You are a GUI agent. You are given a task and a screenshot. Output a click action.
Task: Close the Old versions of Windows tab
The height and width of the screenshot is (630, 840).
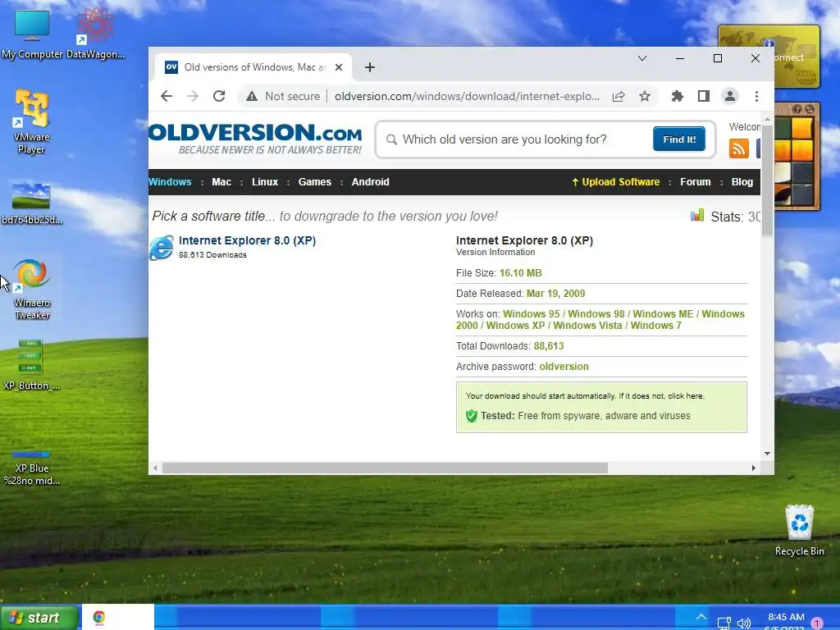tap(339, 67)
